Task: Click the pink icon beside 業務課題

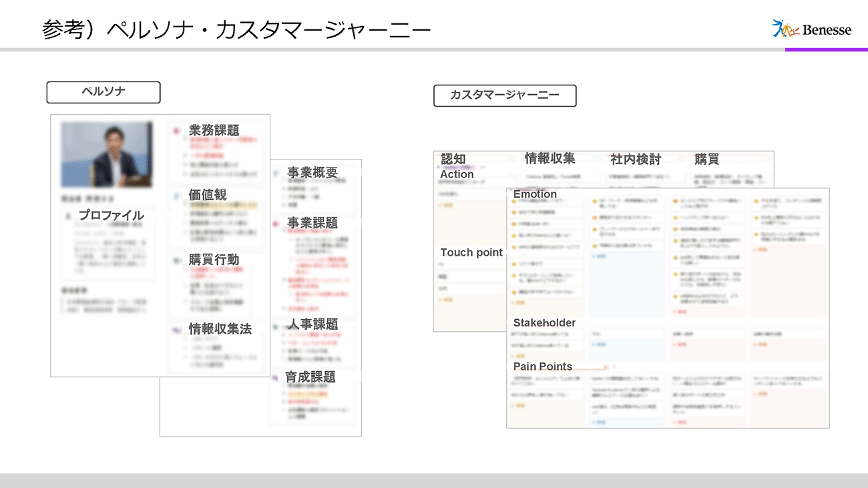Action: click(176, 131)
